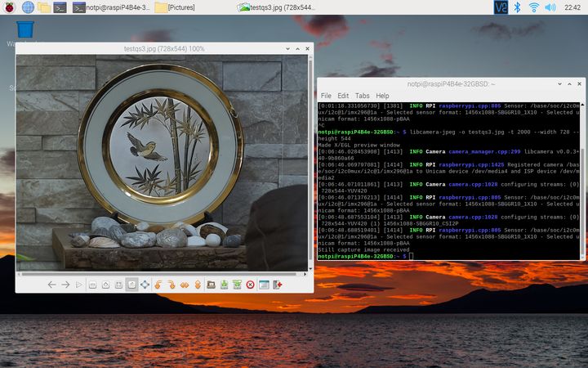
Task: Switch to testqs3.jpg taskbar entry
Action: 276,7
